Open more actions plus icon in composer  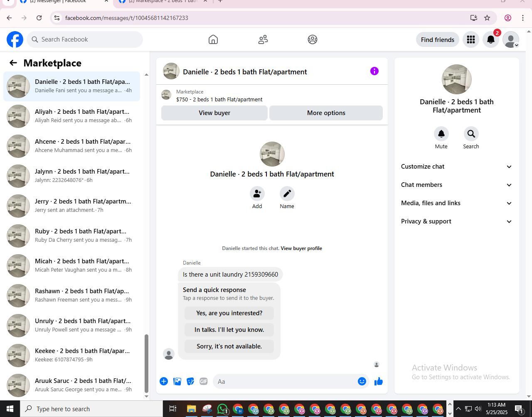(x=164, y=381)
